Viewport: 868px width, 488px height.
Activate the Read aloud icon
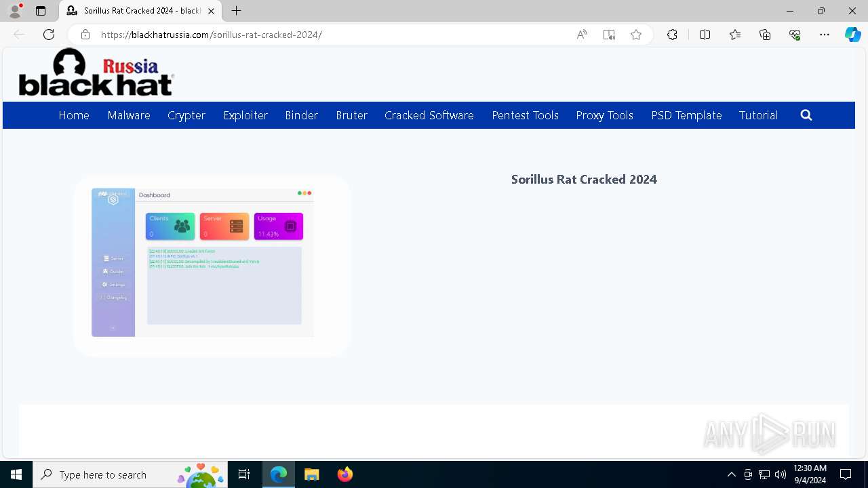click(x=582, y=35)
